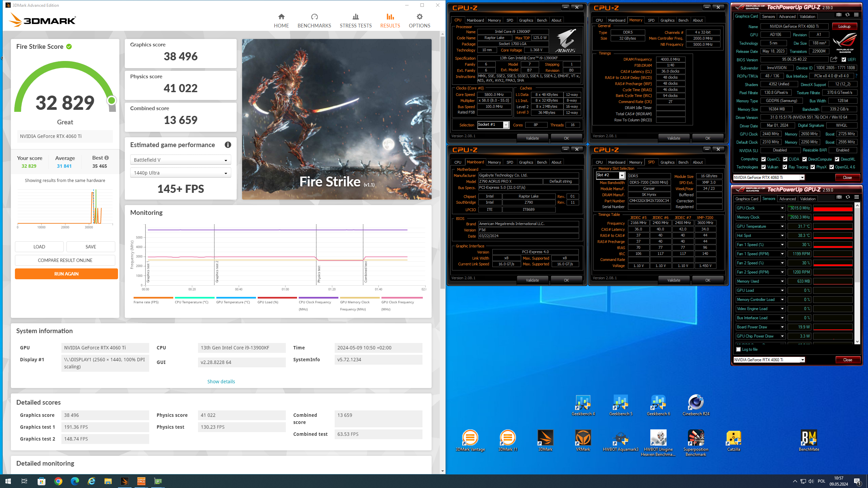Image resolution: width=868 pixels, height=488 pixels.
Task: Open Catzilla desktop shortcut
Action: [734, 441]
